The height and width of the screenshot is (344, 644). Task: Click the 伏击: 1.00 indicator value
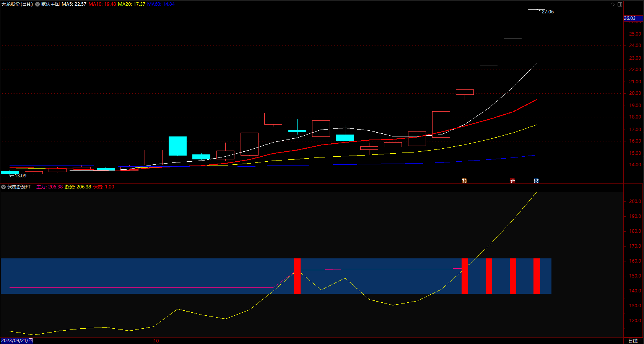pyautogui.click(x=103, y=187)
